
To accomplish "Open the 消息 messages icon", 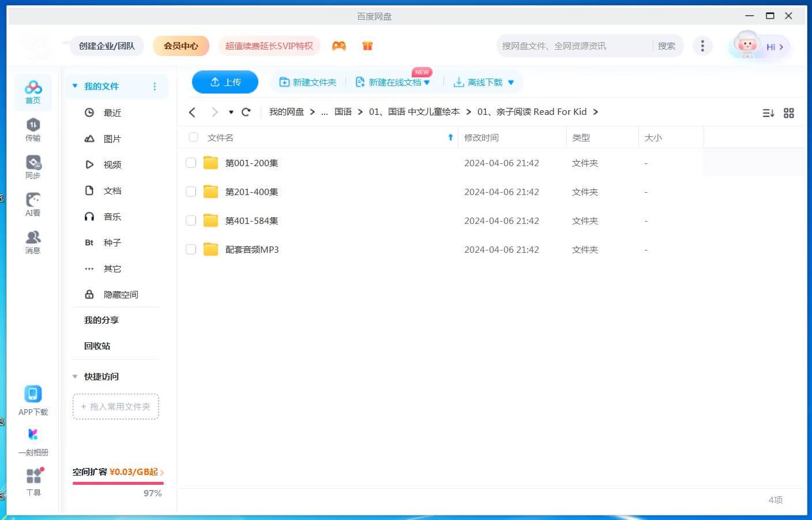I will 33,242.
